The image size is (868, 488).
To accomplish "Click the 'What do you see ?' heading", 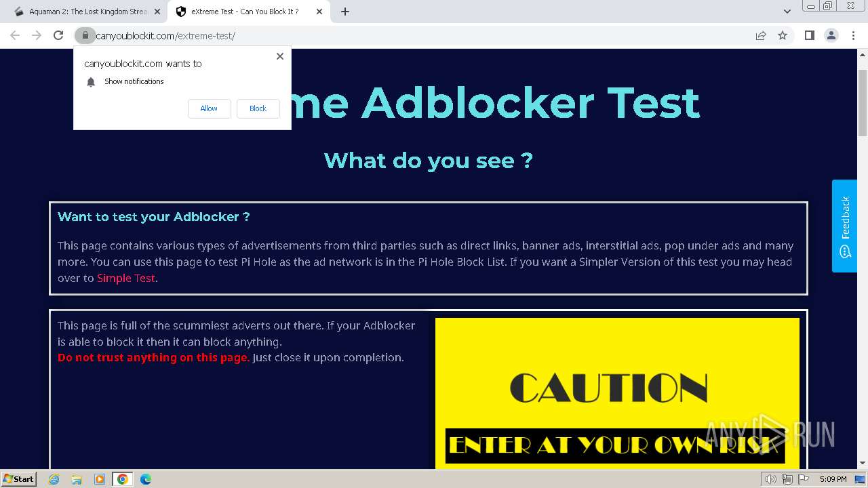I will coord(429,161).
